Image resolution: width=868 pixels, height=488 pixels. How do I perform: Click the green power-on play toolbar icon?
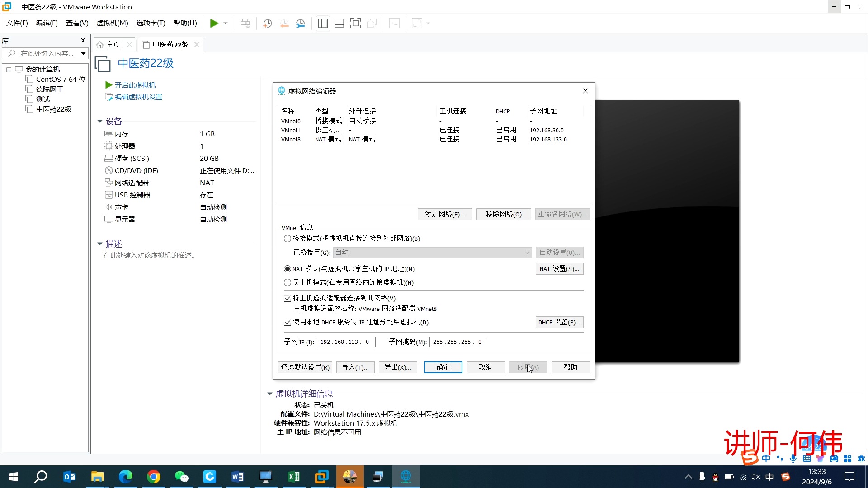coord(214,23)
